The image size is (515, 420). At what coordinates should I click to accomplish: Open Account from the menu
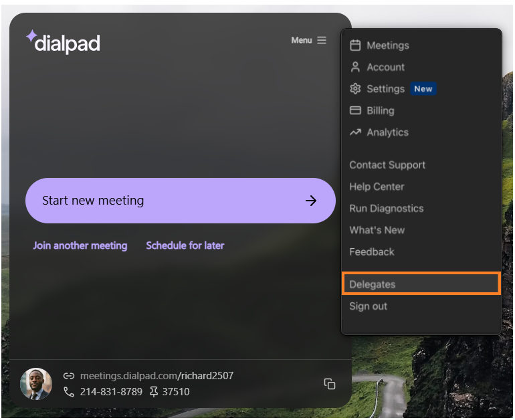(x=421, y=67)
